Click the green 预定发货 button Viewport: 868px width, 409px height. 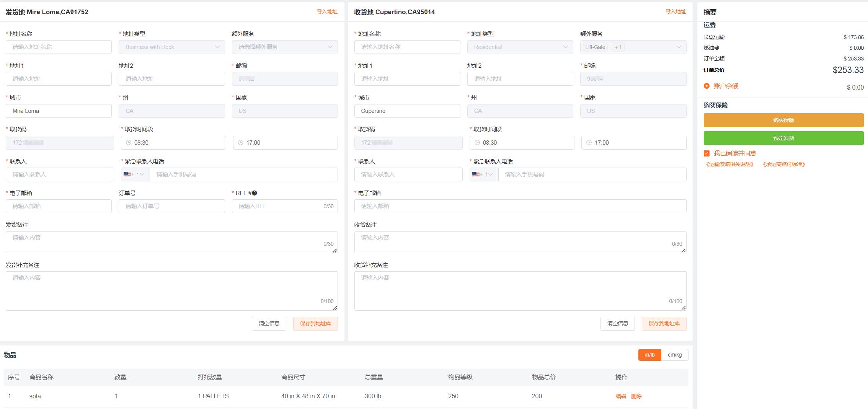coord(783,138)
